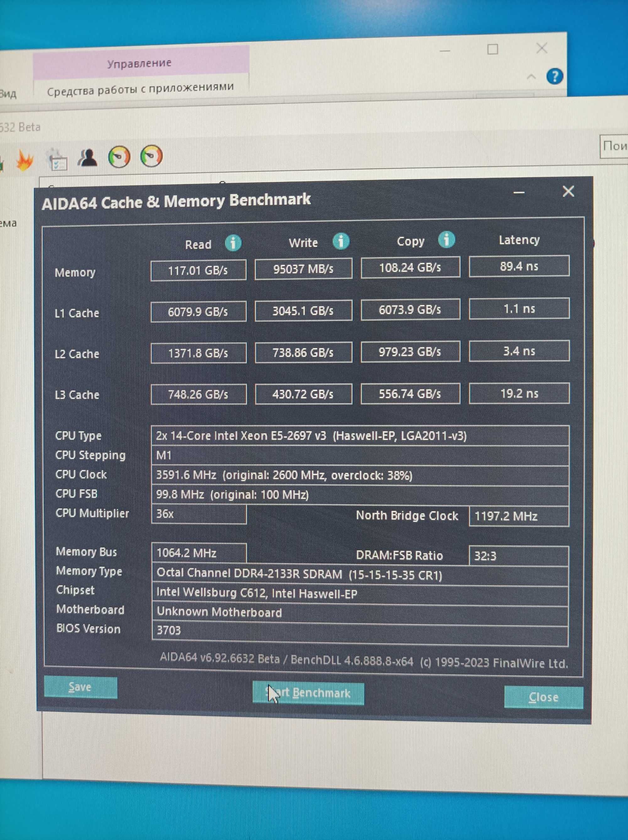This screenshot has width=628, height=840.
Task: Click the Start Benchmark button
Action: point(308,693)
